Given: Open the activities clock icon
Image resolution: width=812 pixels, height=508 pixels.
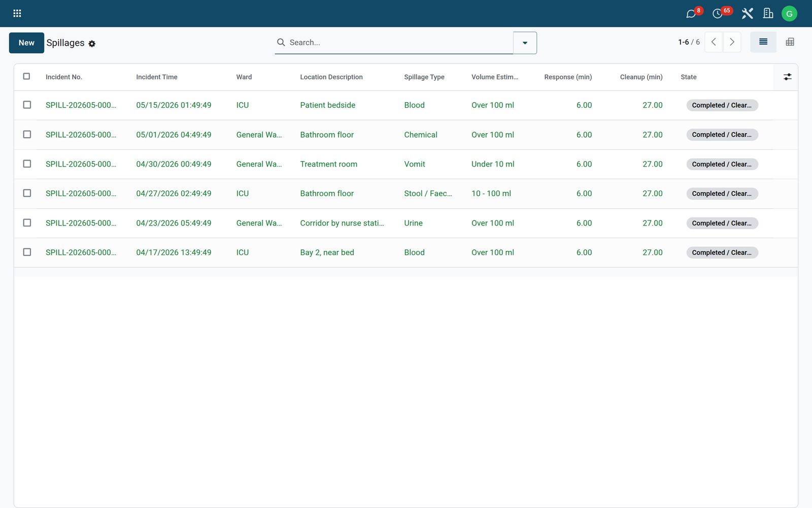Looking at the screenshot, I should [x=718, y=14].
